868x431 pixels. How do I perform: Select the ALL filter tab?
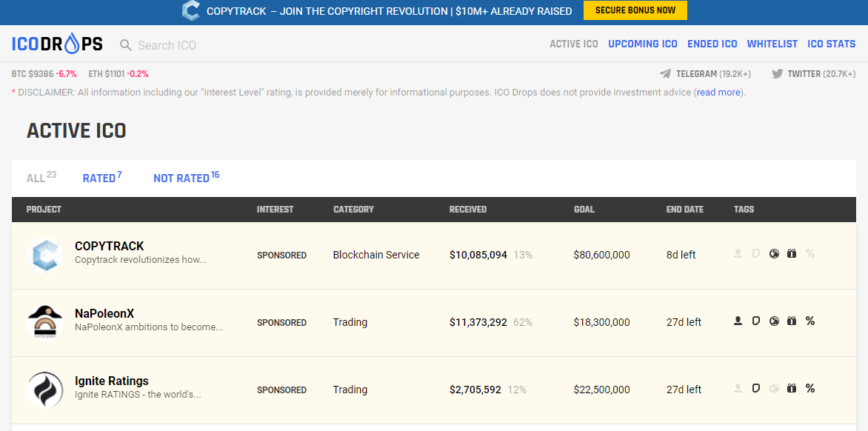(41, 178)
